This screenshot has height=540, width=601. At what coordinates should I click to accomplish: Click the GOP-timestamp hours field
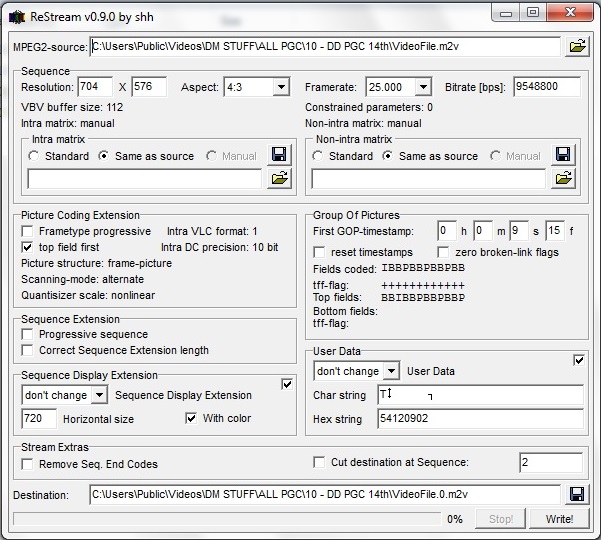(x=447, y=231)
